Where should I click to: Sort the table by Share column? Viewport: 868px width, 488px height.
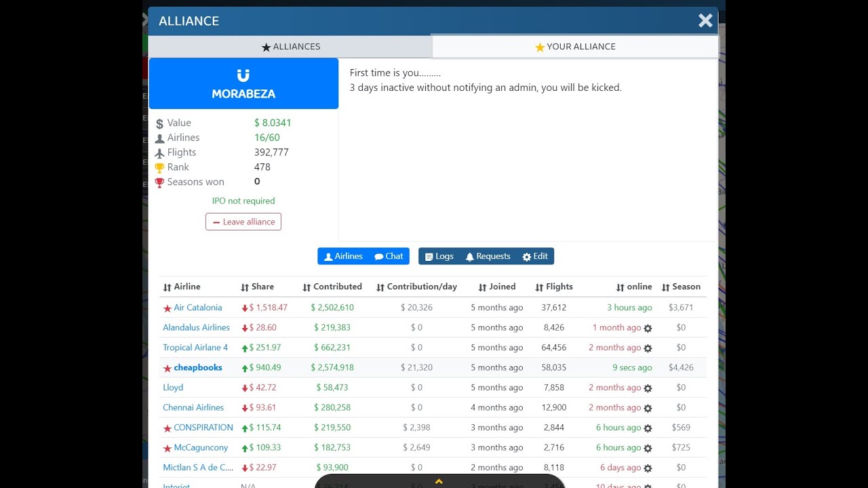click(258, 287)
